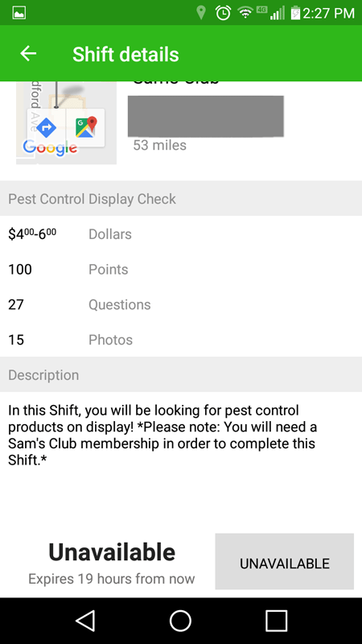362x644 pixels.
Task: Tap the battery charging status icon
Action: (x=295, y=13)
